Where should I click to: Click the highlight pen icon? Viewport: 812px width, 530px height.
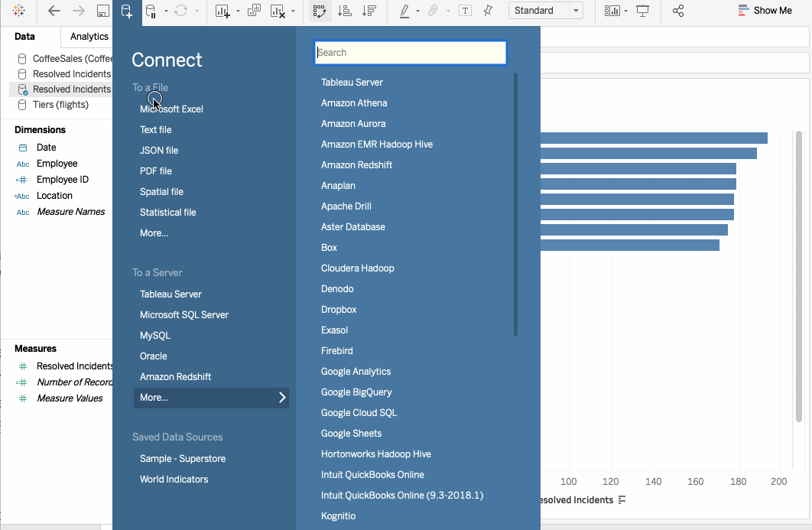point(404,11)
